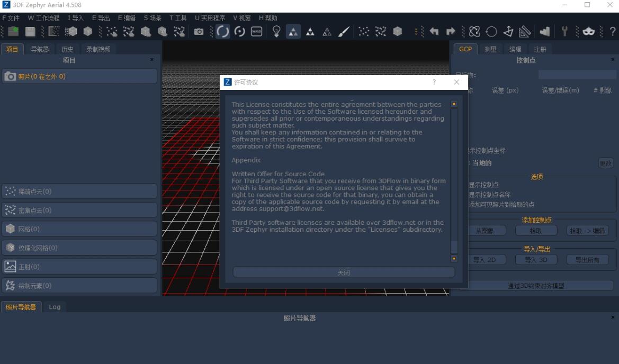Open the F文件 menu
Image resolution: width=619 pixels, height=364 pixels.
point(11,18)
